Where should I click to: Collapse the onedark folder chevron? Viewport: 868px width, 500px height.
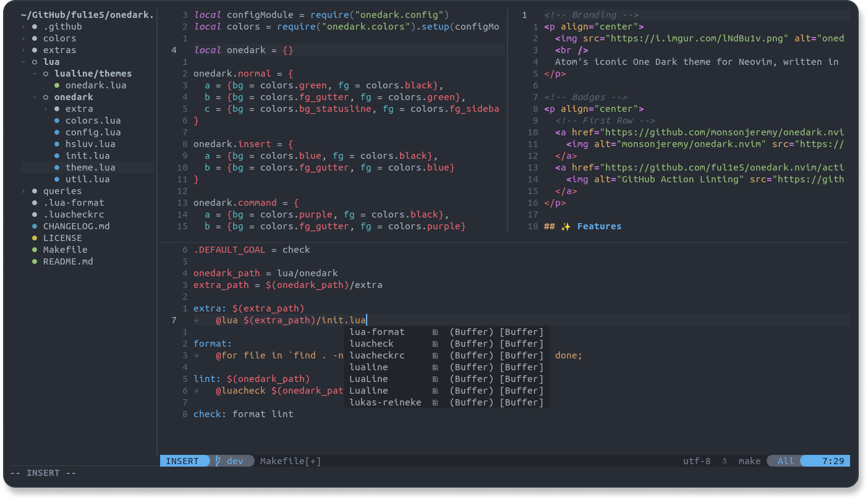point(35,97)
